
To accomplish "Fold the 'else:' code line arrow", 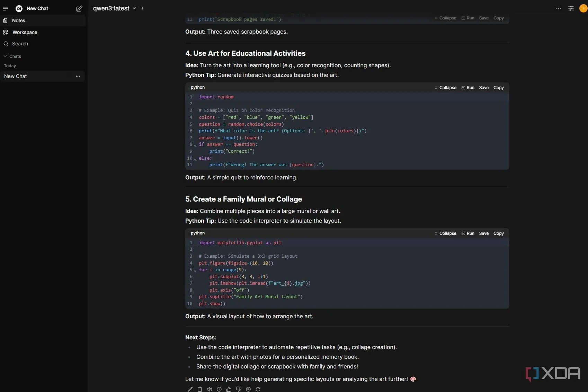I will click(195, 159).
